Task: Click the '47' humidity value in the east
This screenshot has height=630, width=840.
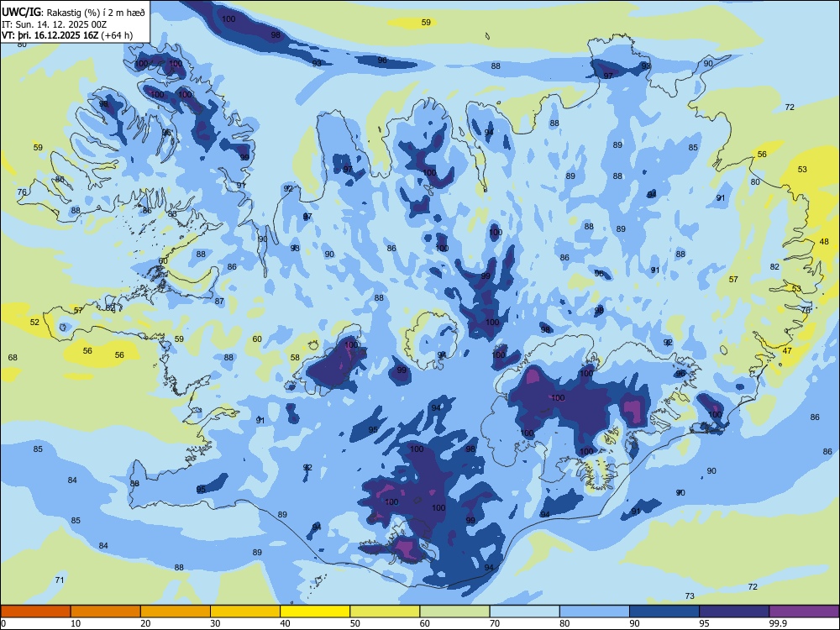Action: (787, 351)
